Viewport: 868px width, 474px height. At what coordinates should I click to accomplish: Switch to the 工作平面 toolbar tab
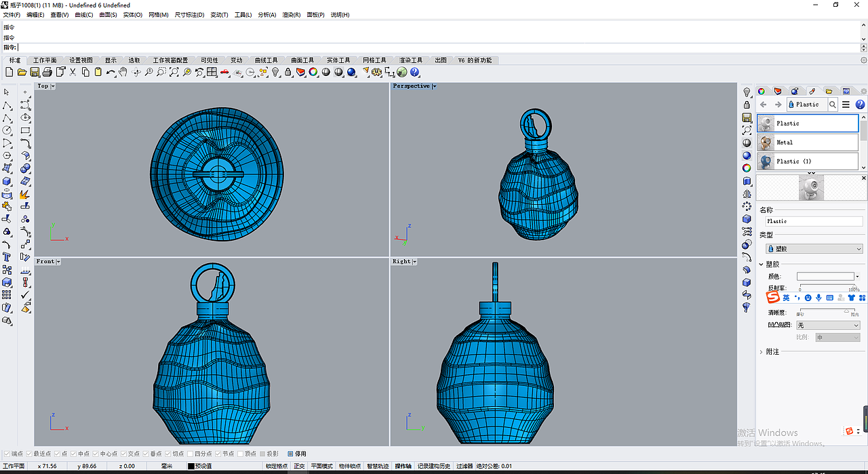coord(45,60)
